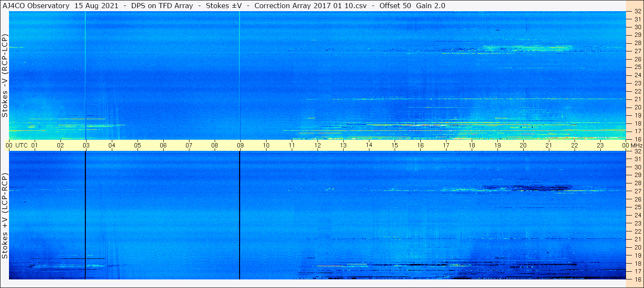Viewport: 644px width, 288px height.
Task: Select the 03 hour mark on time axis
Action: (86, 145)
